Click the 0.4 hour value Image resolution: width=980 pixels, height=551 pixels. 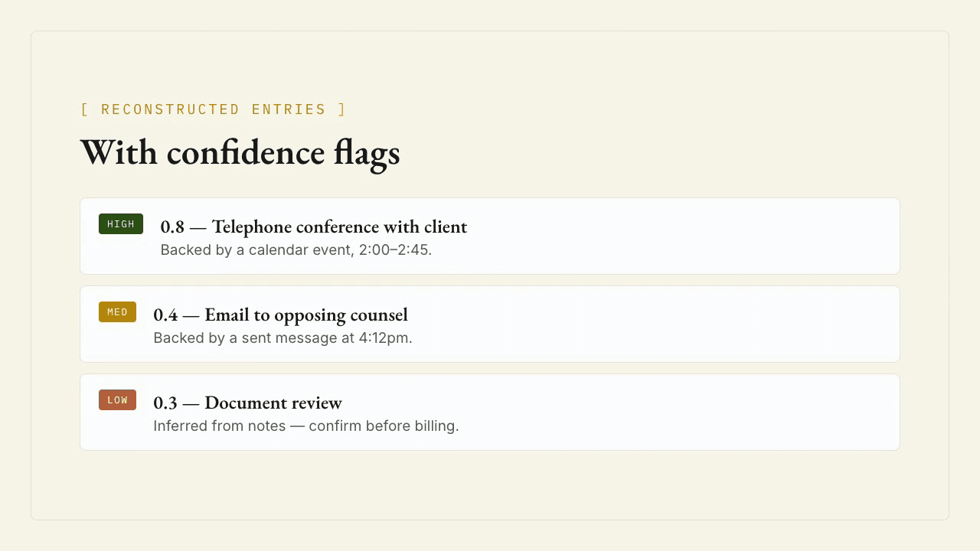coord(165,315)
